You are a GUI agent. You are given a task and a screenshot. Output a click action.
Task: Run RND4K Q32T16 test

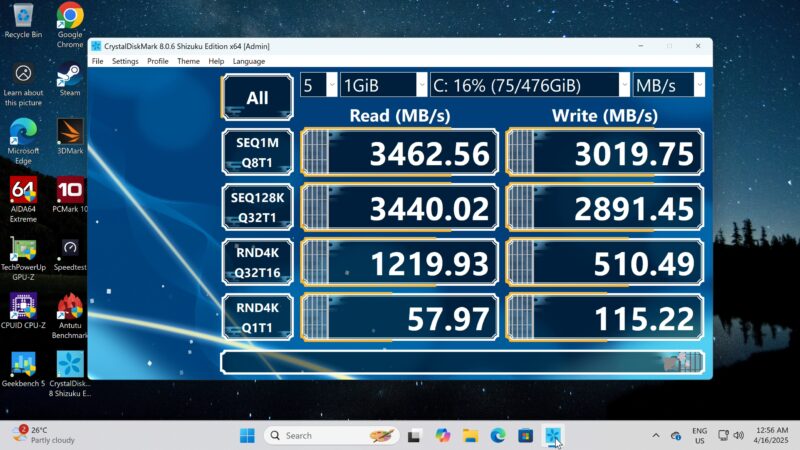[x=257, y=262]
